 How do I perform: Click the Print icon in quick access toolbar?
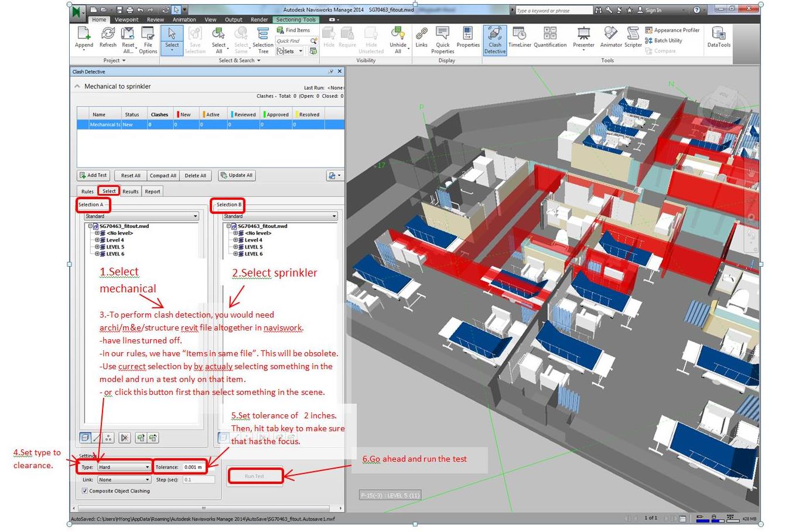(x=129, y=10)
